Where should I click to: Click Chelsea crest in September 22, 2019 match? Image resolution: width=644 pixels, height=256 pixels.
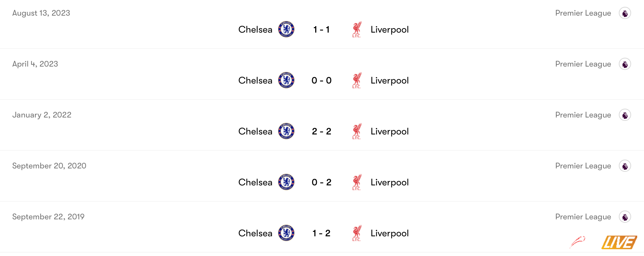point(286,233)
